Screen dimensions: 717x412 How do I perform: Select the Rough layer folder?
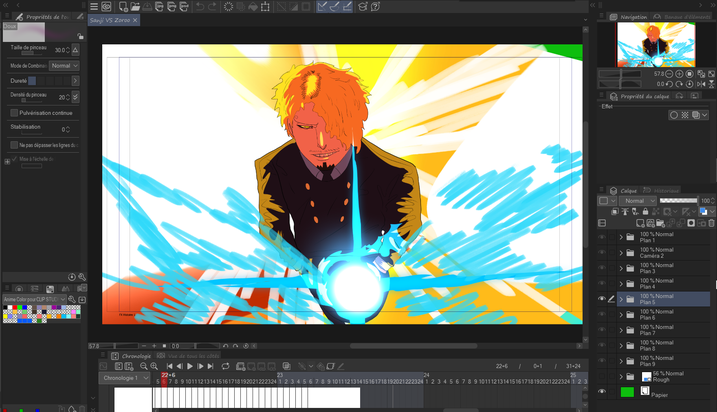pos(665,376)
